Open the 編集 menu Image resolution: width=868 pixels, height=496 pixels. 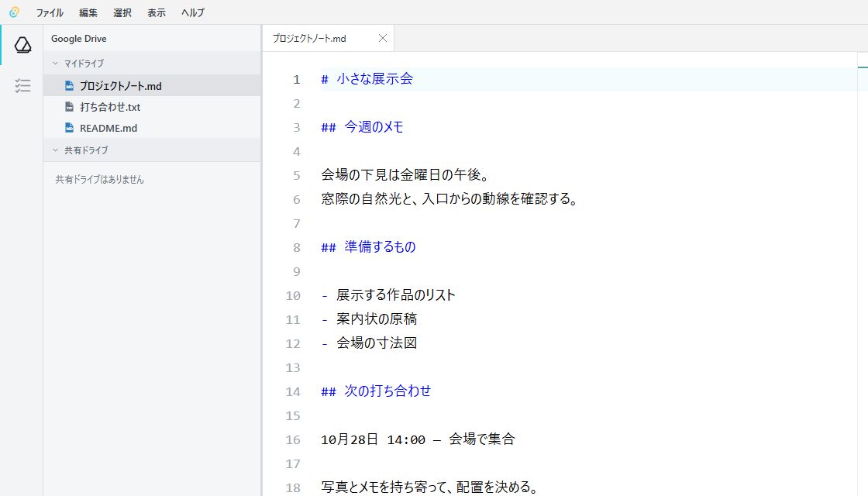coord(88,12)
